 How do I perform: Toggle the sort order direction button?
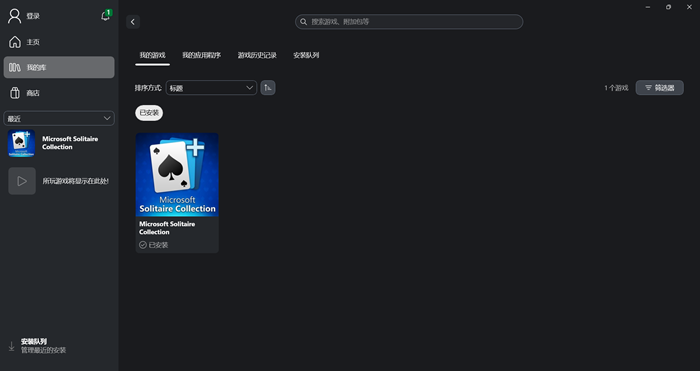pyautogui.click(x=268, y=88)
